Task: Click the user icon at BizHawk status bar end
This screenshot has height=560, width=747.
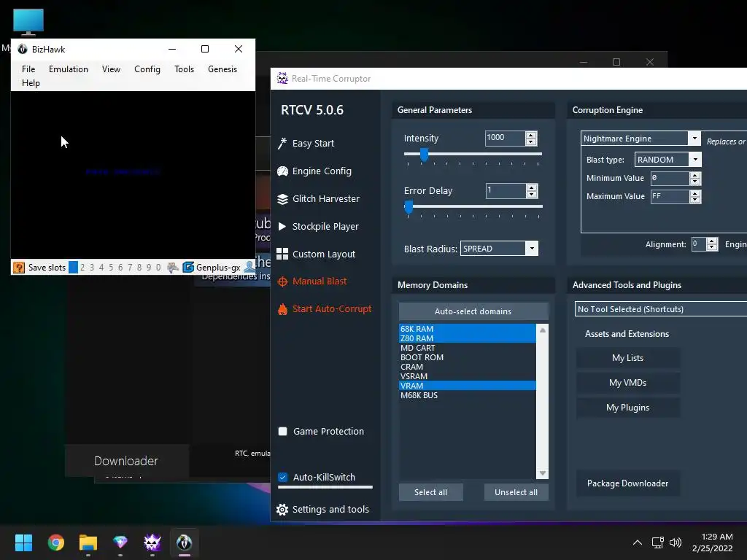Action: tap(249, 267)
